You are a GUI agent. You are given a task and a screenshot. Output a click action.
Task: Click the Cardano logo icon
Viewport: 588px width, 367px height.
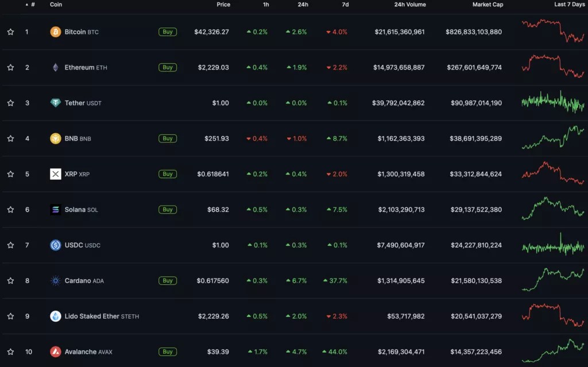click(x=56, y=281)
